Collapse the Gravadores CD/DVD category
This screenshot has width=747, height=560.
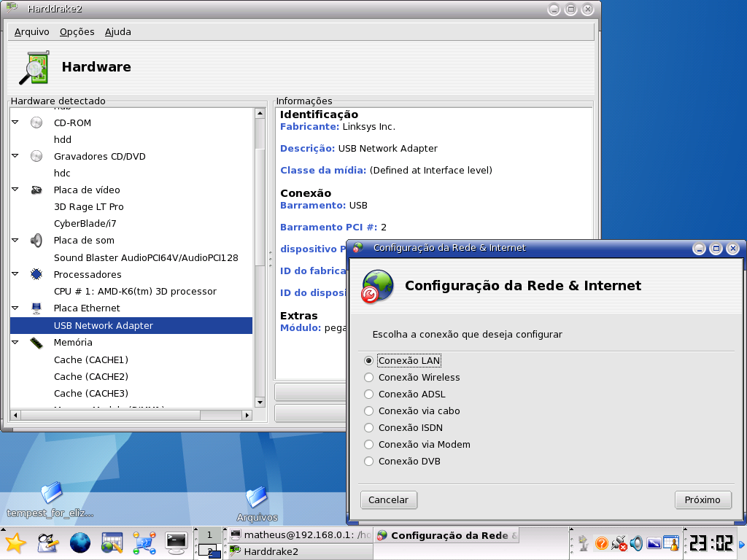click(x=15, y=156)
